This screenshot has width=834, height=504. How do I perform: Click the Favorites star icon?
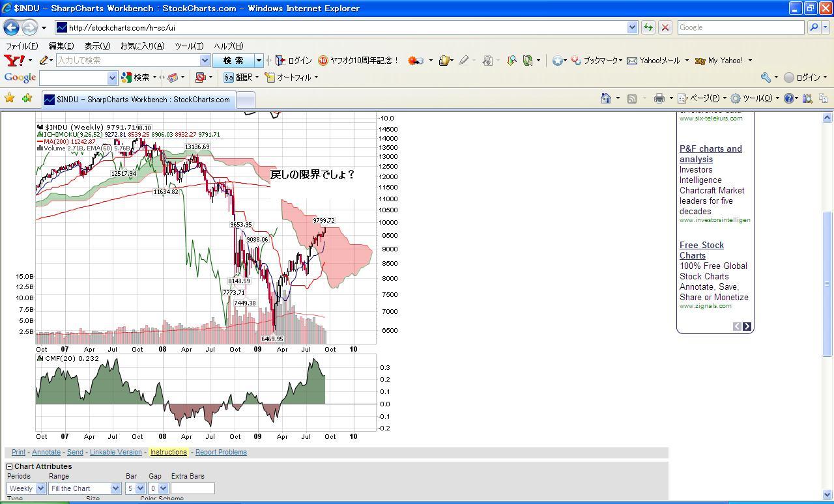(x=10, y=98)
